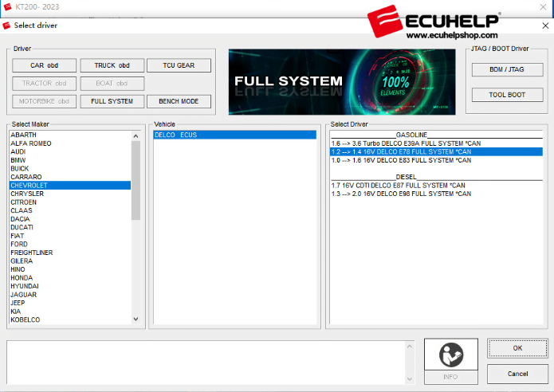Select FORD maker
The image size is (554, 392).
[70, 245]
